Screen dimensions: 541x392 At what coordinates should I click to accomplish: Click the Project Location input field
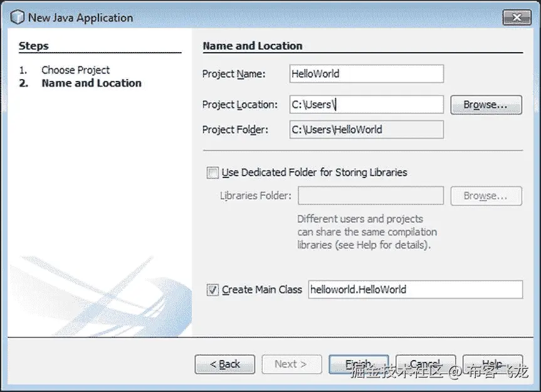[366, 104]
